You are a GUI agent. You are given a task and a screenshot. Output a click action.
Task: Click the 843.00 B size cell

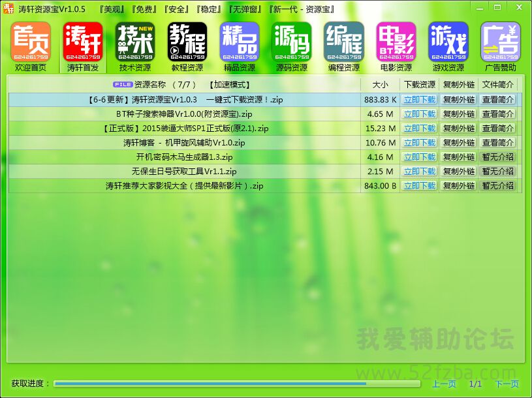380,186
